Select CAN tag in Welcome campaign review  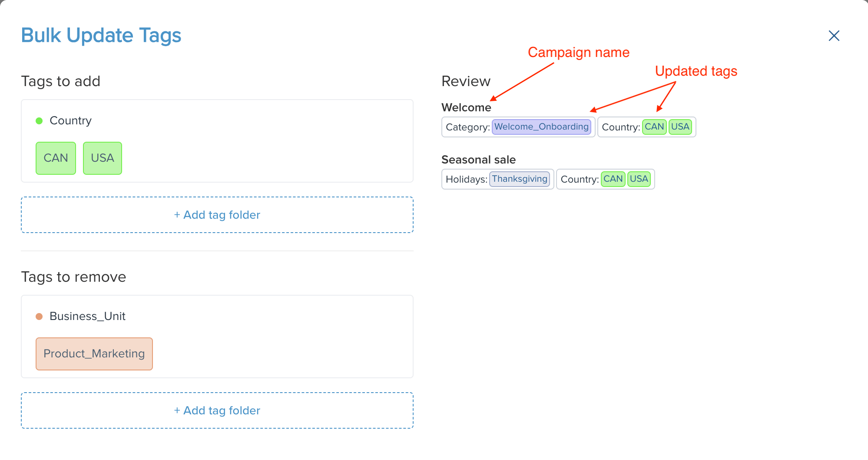(654, 127)
